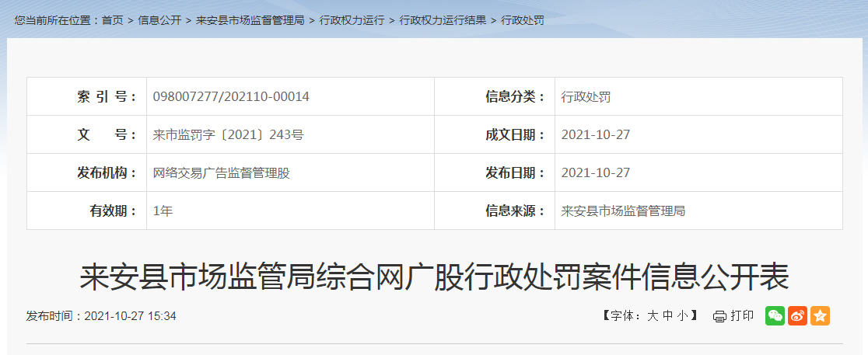Viewport: 868px width, 355px height.
Task: Click the 成文日期 value 2021-10-27
Action: click(596, 135)
